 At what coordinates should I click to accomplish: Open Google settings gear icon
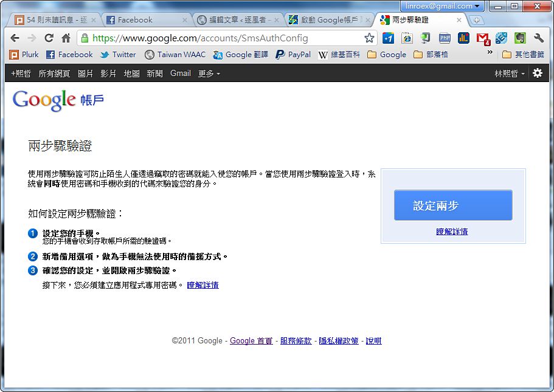538,73
